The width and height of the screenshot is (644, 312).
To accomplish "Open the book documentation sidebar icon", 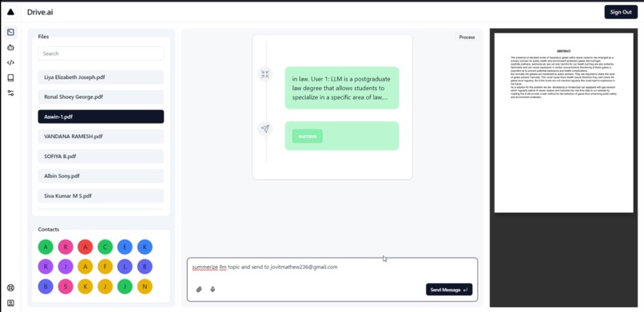I will point(10,78).
